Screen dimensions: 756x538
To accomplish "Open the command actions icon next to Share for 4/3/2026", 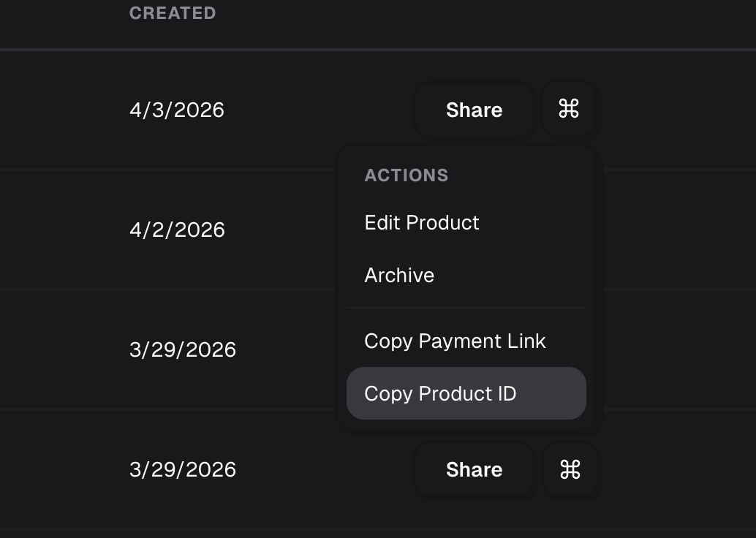I will [570, 109].
